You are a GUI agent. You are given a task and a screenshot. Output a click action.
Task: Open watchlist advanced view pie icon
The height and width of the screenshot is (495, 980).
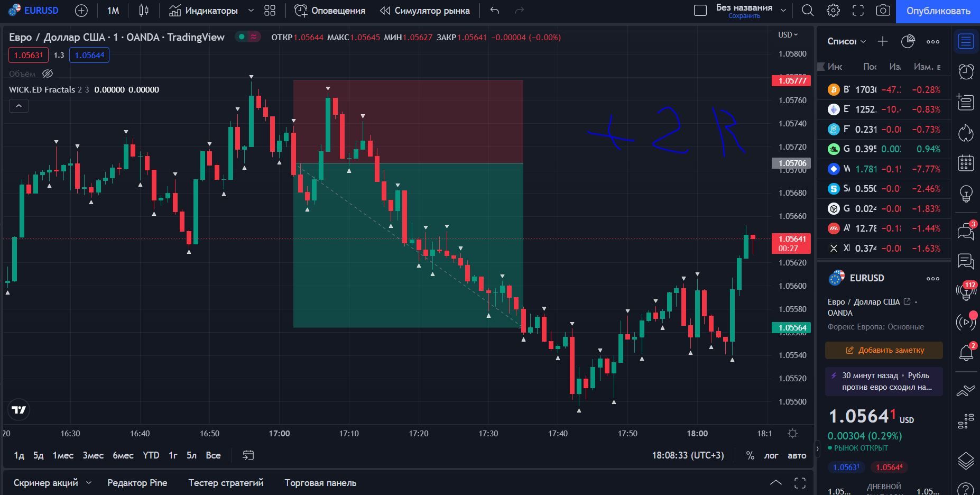point(908,41)
